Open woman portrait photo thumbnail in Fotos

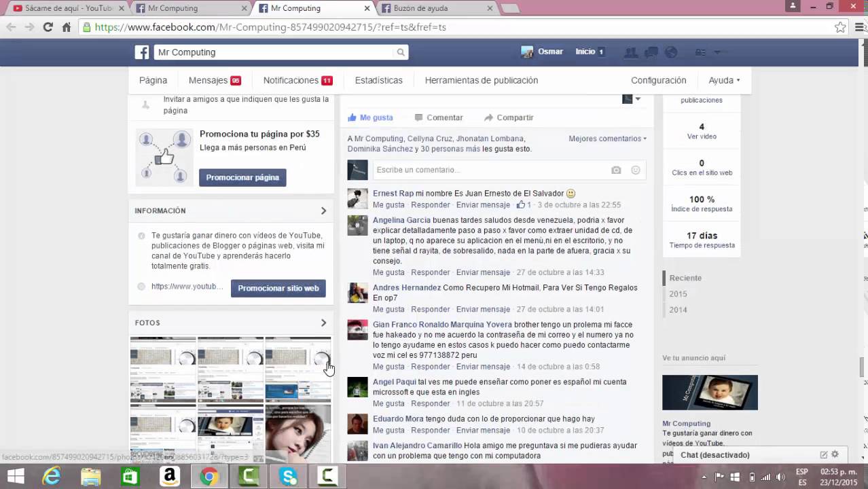click(297, 433)
